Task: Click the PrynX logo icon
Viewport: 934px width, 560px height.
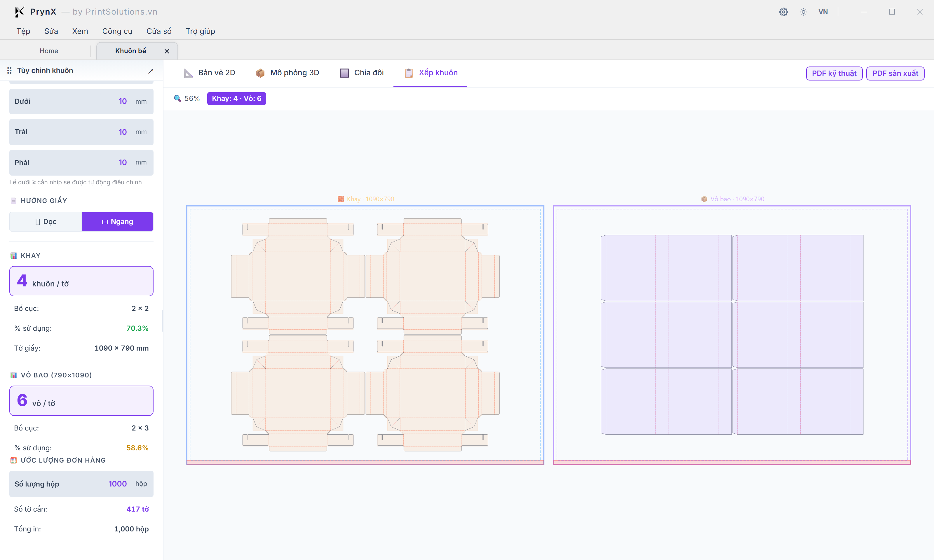Action: click(19, 12)
